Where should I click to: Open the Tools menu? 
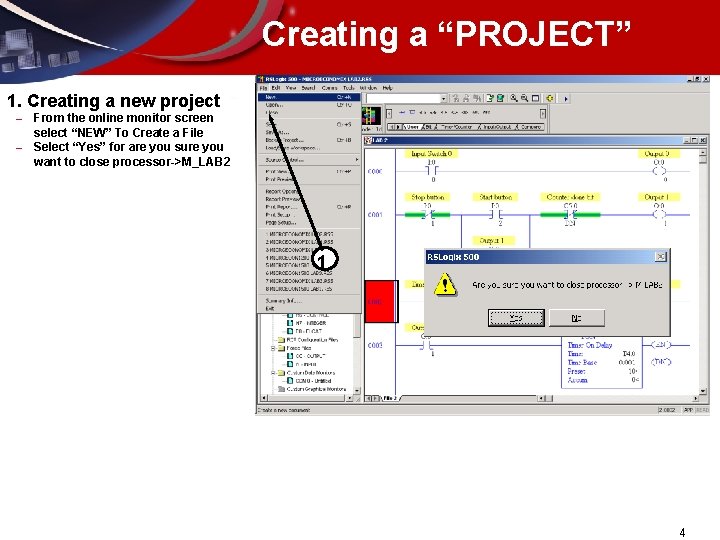coord(349,88)
